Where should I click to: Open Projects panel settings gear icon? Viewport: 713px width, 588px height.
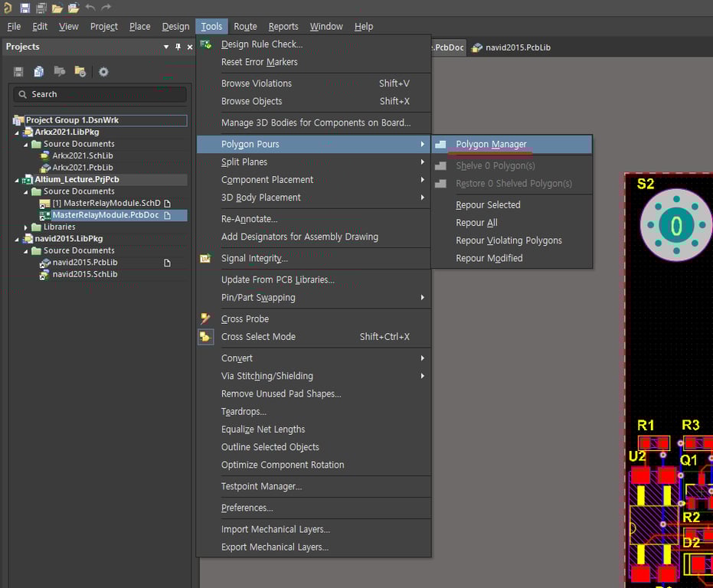[x=103, y=72]
